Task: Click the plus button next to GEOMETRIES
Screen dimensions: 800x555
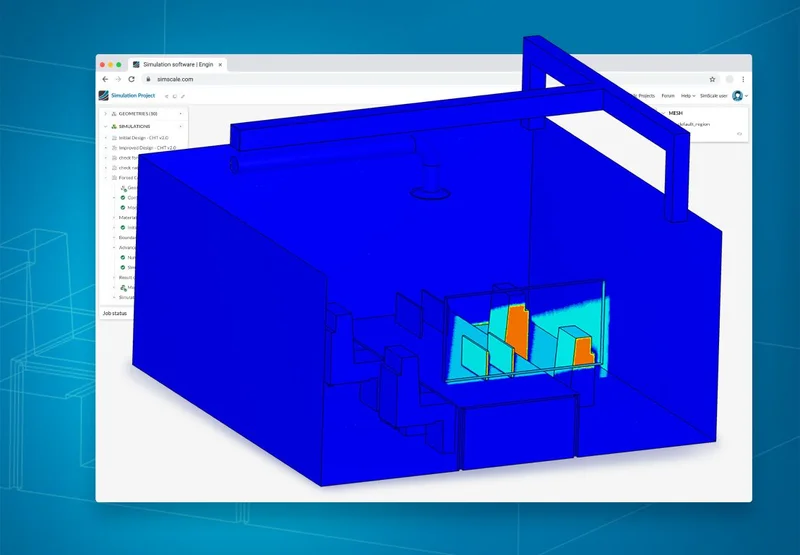Action: (x=180, y=114)
